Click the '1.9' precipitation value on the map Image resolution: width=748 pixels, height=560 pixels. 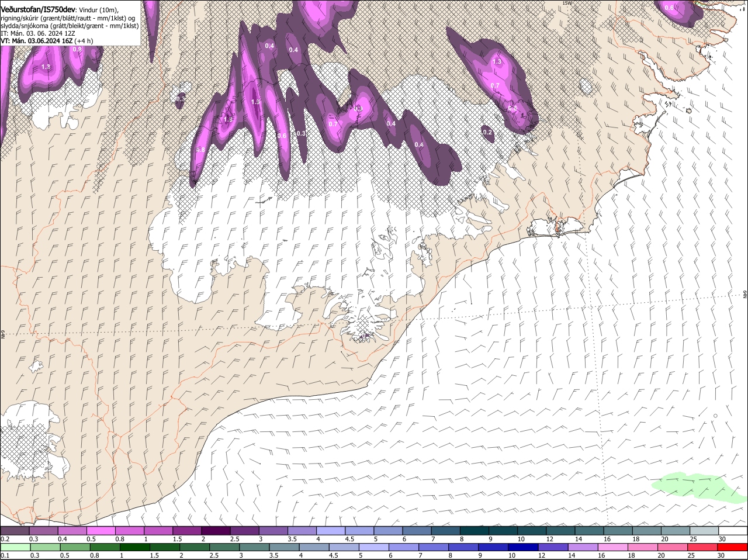pos(255,101)
